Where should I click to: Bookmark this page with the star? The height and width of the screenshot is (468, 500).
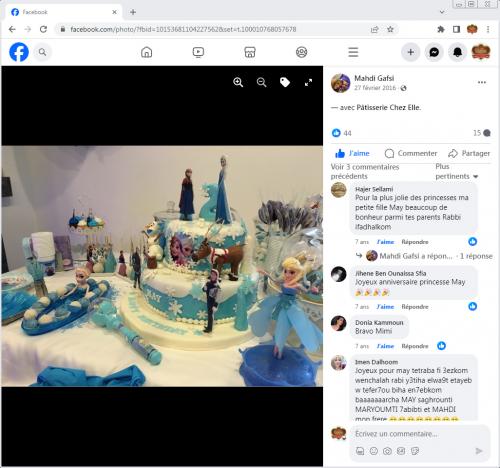click(390, 29)
